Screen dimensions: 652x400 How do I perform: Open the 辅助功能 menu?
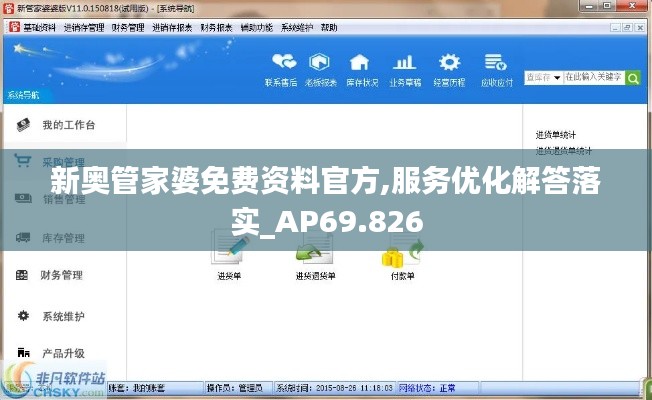click(257, 28)
